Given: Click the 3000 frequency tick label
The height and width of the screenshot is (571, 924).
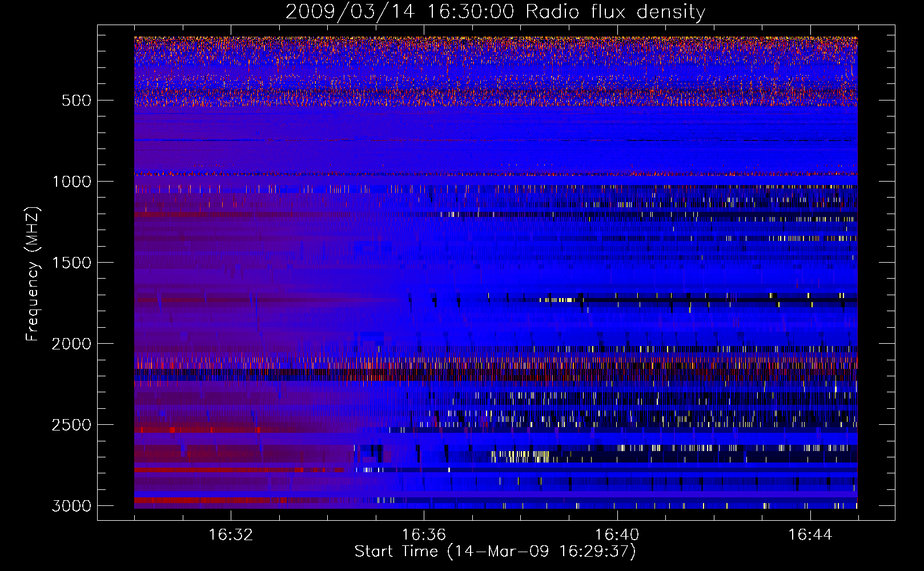Looking at the screenshot, I should pyautogui.click(x=71, y=506).
